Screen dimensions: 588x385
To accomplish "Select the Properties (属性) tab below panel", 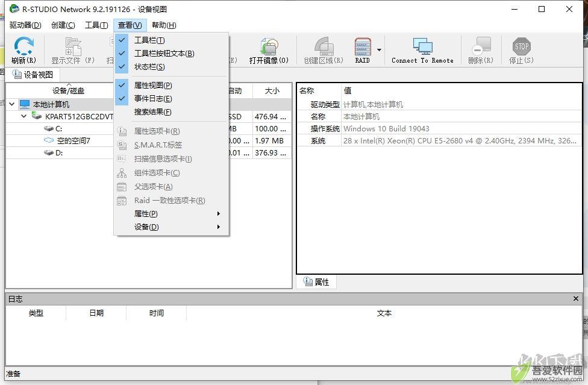I will pyautogui.click(x=316, y=282).
